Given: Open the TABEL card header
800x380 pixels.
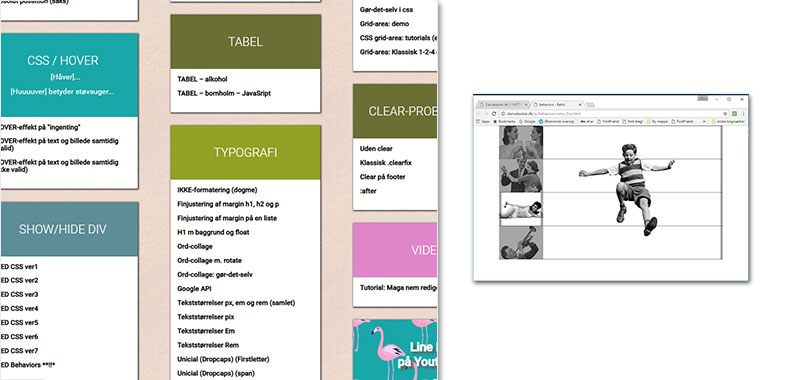Looking at the screenshot, I should point(245,42).
